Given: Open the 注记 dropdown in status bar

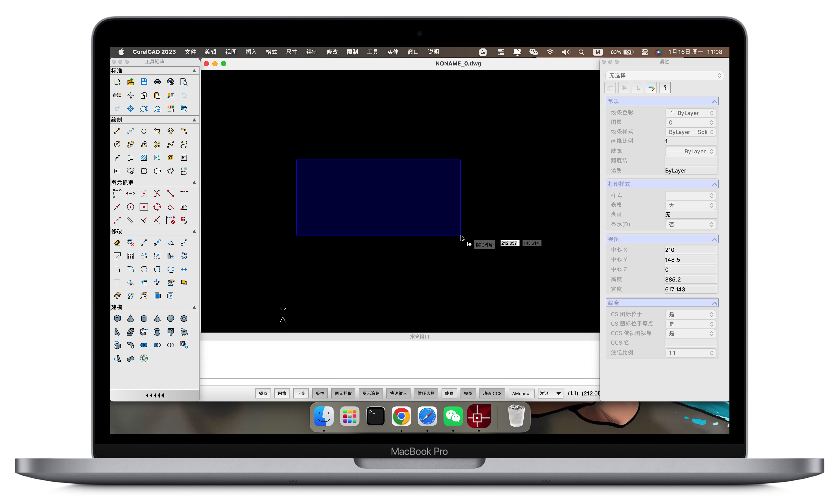Looking at the screenshot, I should tap(550, 393).
